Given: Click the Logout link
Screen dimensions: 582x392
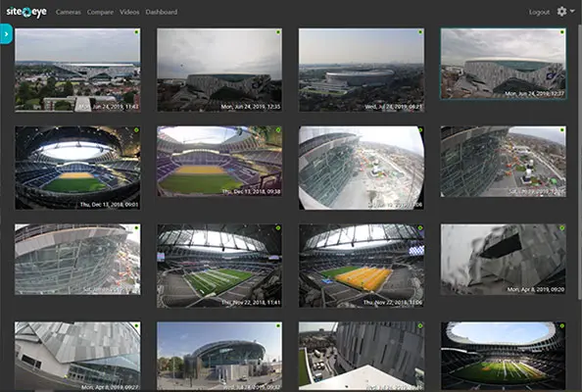Looking at the screenshot, I should tap(539, 12).
